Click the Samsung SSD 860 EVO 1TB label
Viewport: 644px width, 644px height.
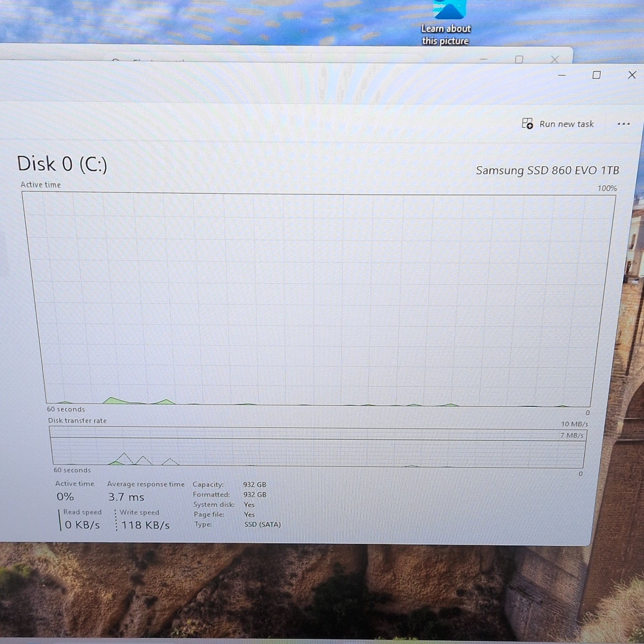547,170
